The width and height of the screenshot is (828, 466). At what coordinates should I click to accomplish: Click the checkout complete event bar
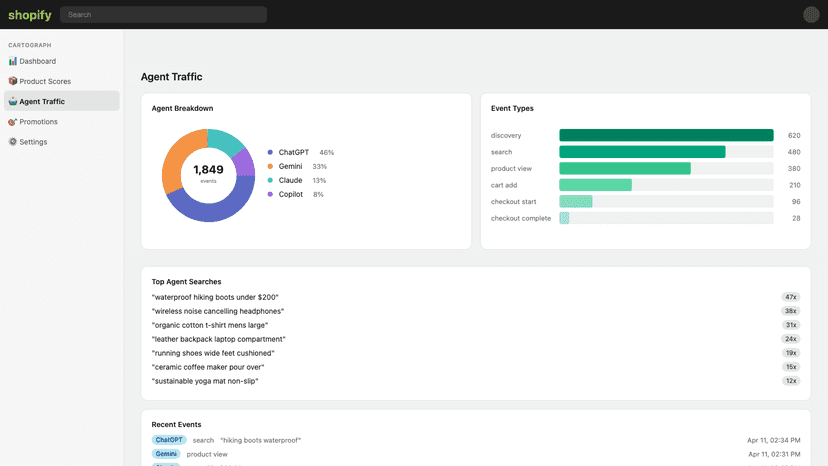(564, 218)
